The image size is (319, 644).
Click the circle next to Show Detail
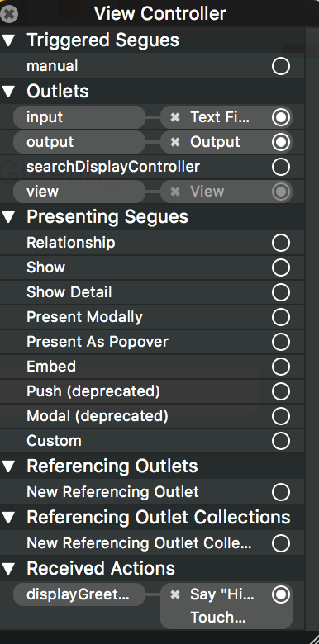[281, 292]
